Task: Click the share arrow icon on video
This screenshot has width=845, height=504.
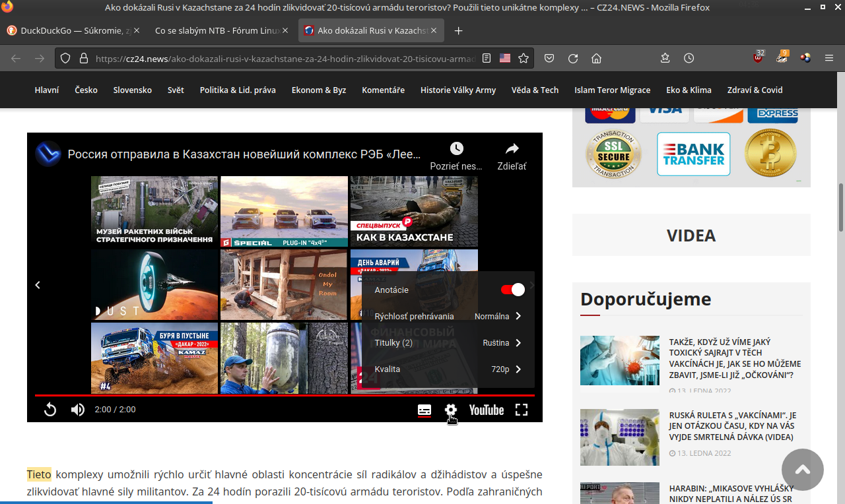Action: tap(512, 148)
